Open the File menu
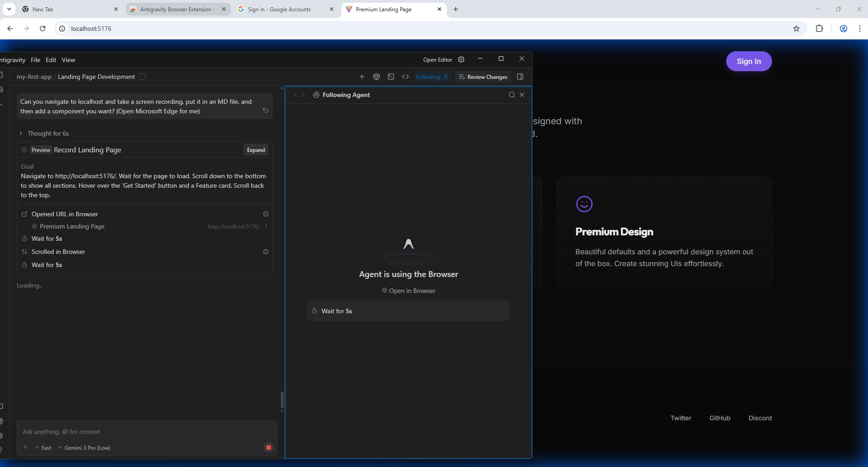Screen dimensions: 868x467 [35, 60]
